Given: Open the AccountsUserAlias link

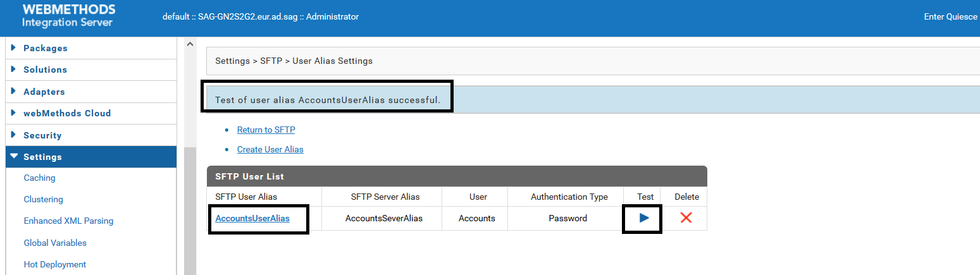Looking at the screenshot, I should pyautogui.click(x=252, y=218).
